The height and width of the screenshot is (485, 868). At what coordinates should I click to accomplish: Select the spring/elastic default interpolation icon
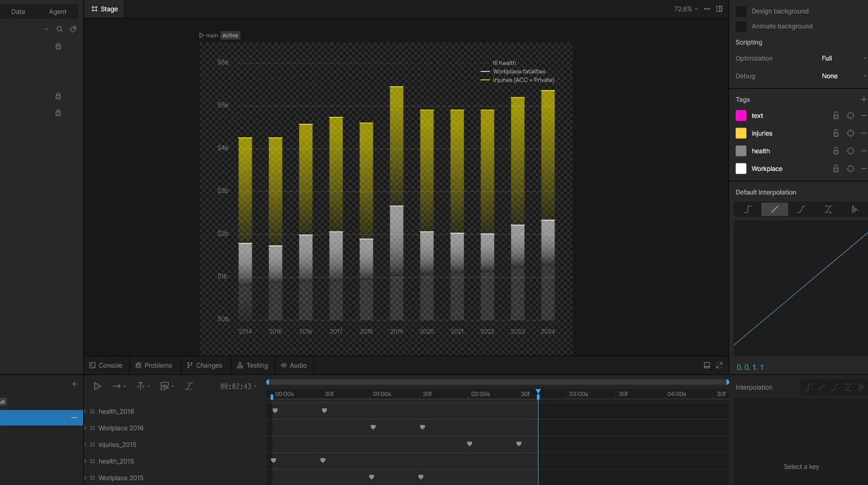tap(855, 210)
